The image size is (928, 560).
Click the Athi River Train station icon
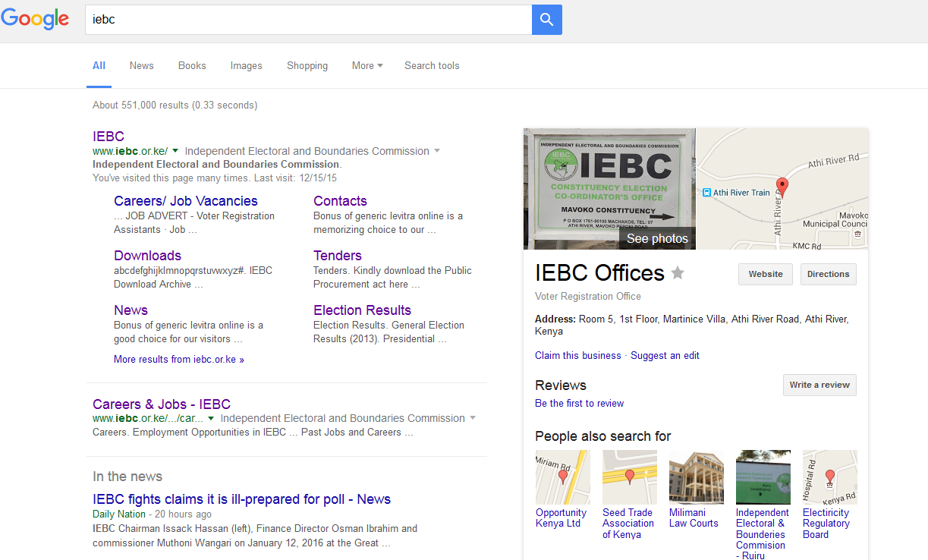tap(706, 193)
